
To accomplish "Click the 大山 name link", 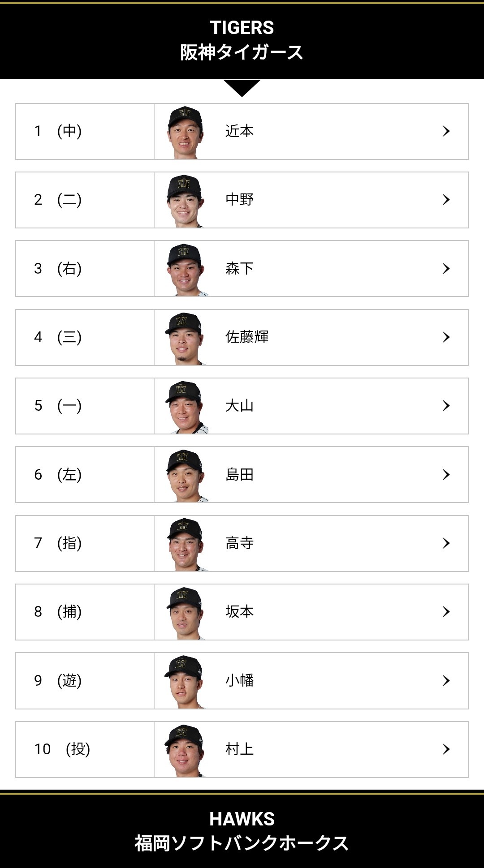I will [240, 406].
